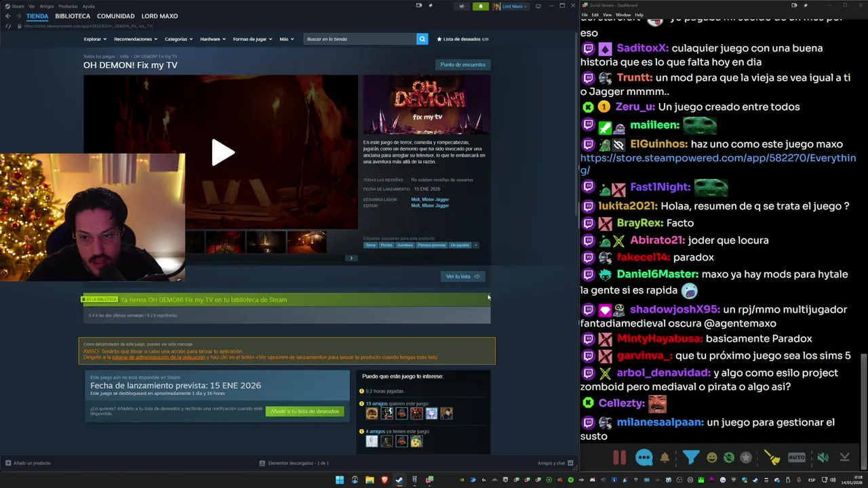The width and height of the screenshot is (868, 488).
Task: Click the ESP language indicator in the tray
Action: 812,480
